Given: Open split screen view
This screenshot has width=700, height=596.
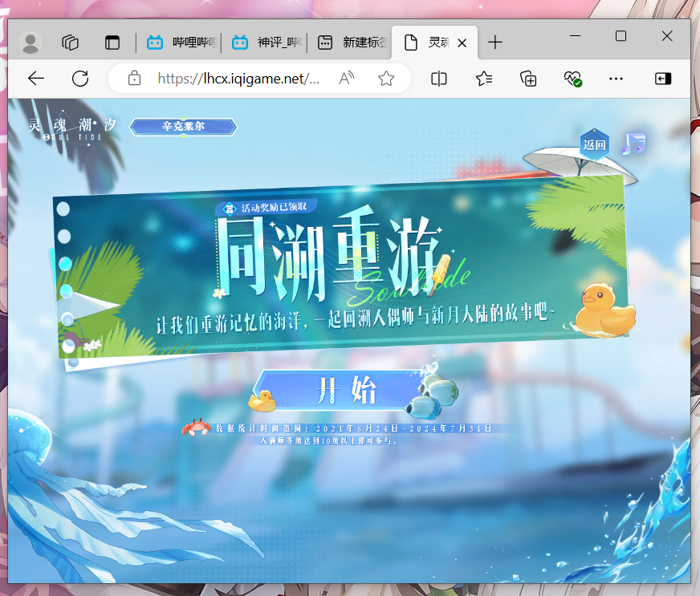Looking at the screenshot, I should pos(438,79).
